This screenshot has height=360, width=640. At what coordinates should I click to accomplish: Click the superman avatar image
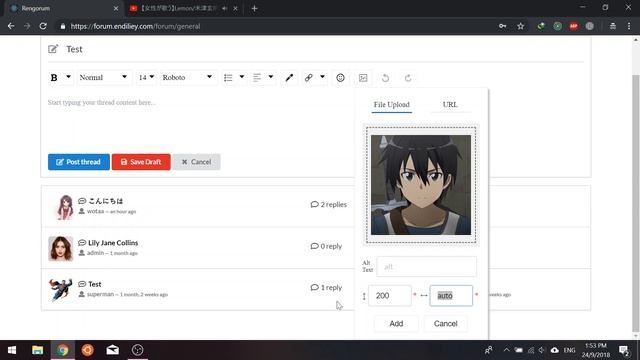[x=60, y=290]
